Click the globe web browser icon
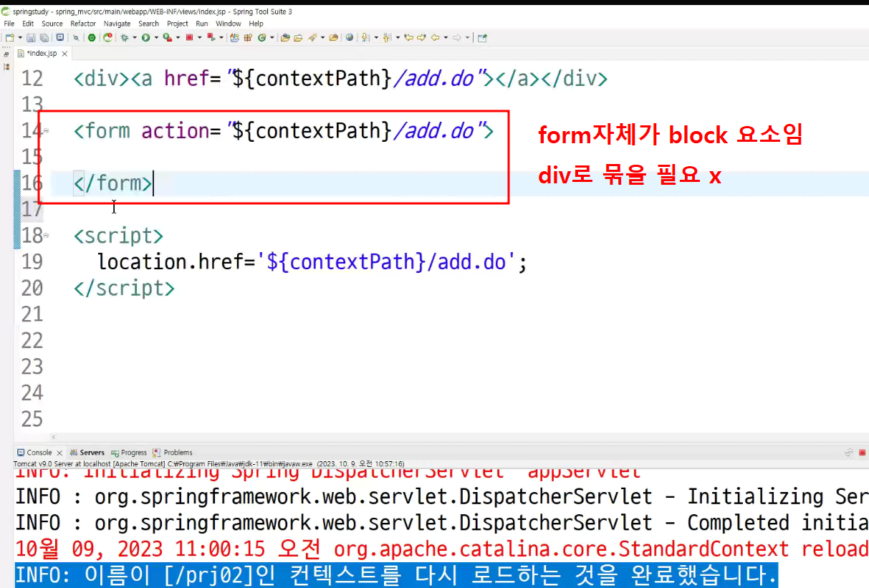 350,37
